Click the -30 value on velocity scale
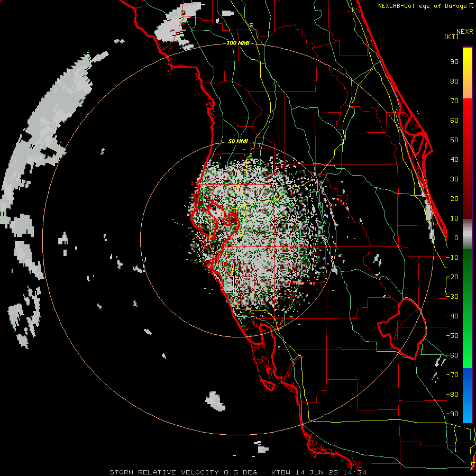476x476 pixels. [452, 297]
